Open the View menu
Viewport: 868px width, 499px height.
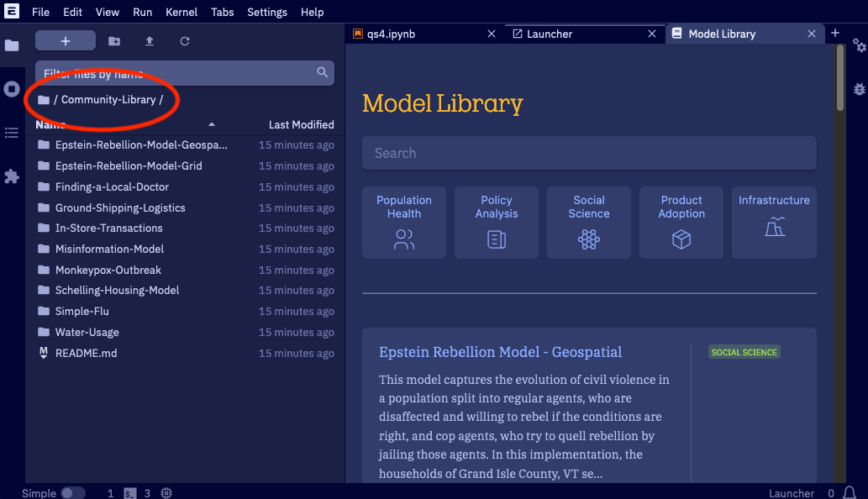(x=108, y=12)
